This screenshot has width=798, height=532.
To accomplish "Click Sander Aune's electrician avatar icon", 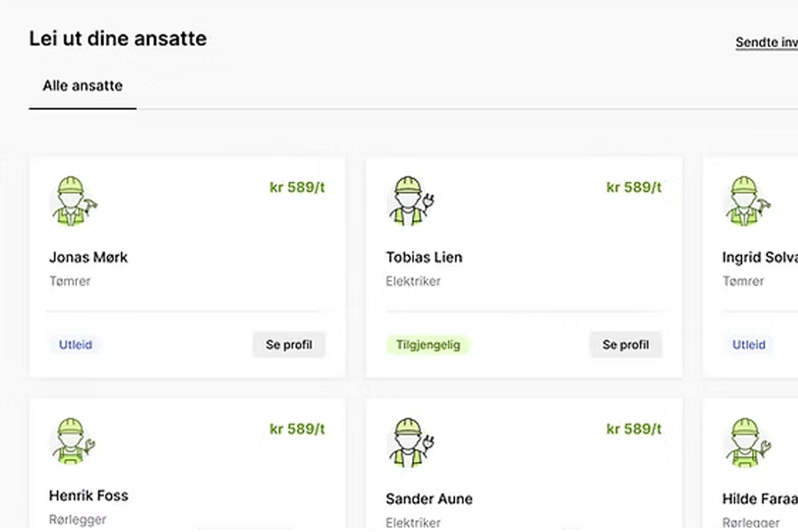I will tap(411, 442).
